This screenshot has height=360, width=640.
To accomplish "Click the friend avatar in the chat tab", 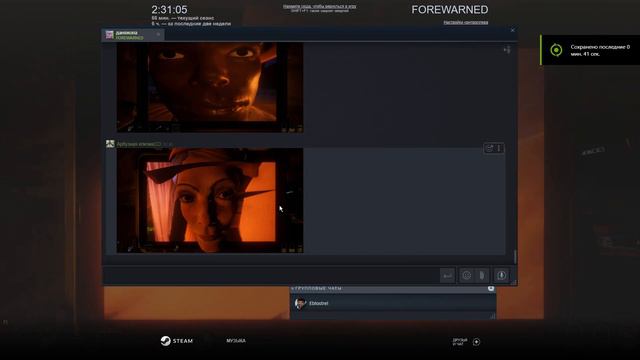I will 110,35.
